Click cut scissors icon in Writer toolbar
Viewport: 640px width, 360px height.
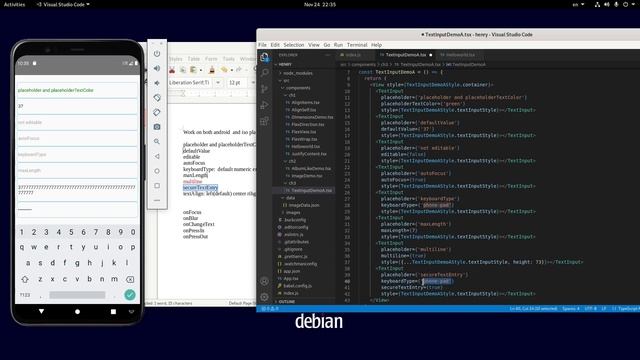pos(172,70)
